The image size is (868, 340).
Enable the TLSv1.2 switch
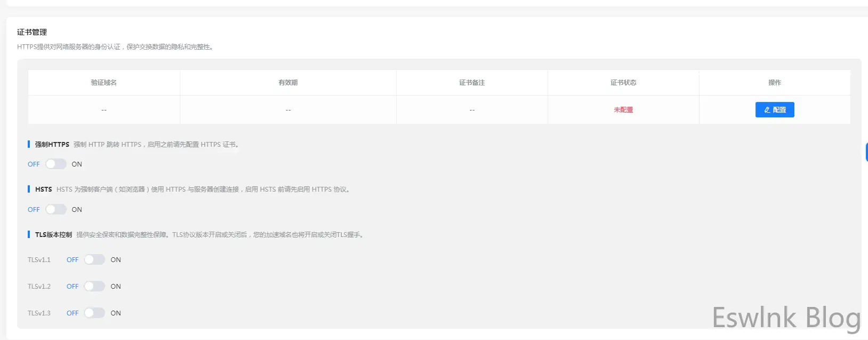(94, 287)
